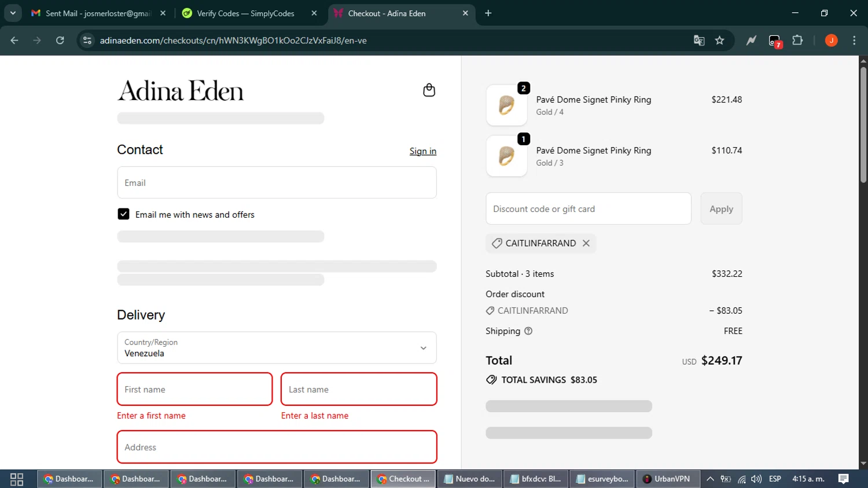Click the Gold / 4 ring thumbnail
Image resolution: width=868 pixels, height=488 pixels.
[x=506, y=105]
